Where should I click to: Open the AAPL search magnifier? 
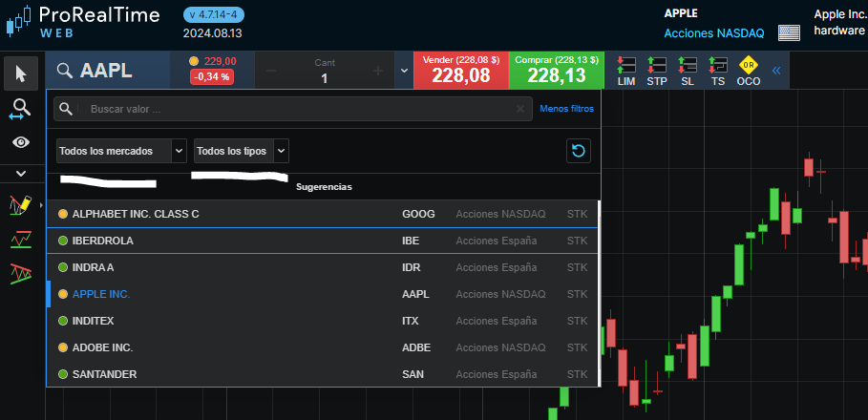(x=65, y=71)
